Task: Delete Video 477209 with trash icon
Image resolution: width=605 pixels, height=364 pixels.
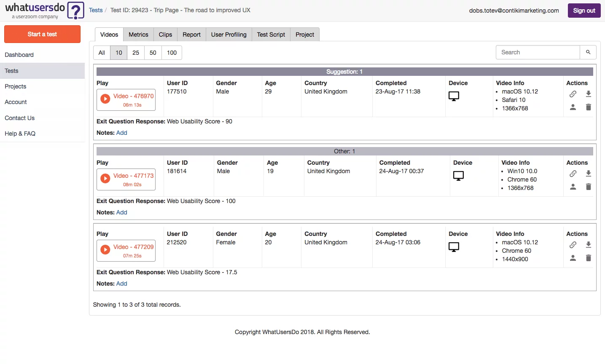Action: (589, 258)
